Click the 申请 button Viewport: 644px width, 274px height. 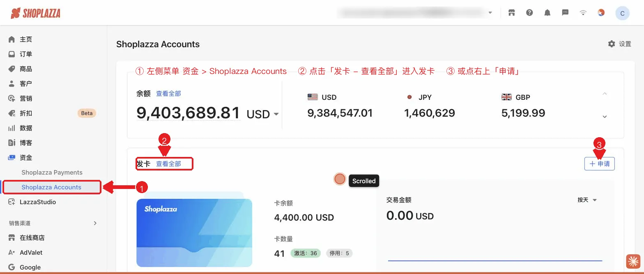(600, 164)
